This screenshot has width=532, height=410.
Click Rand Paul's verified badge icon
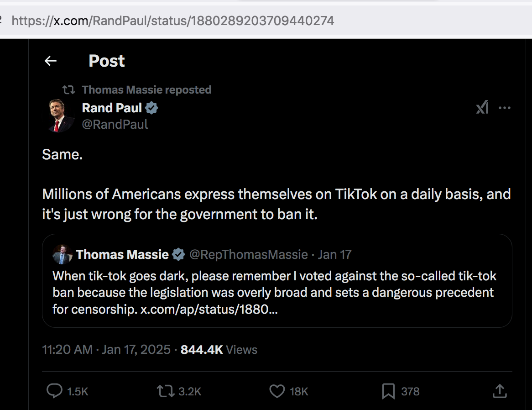tap(152, 108)
